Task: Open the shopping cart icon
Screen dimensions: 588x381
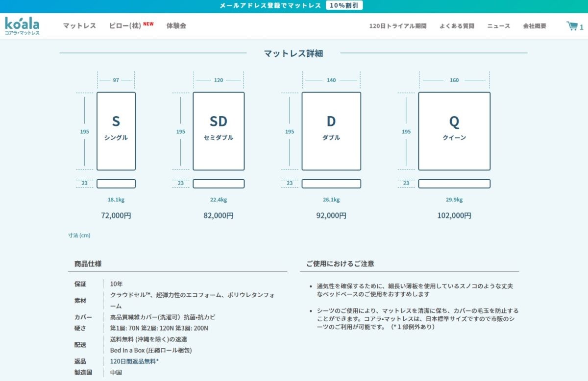Action: (x=572, y=26)
